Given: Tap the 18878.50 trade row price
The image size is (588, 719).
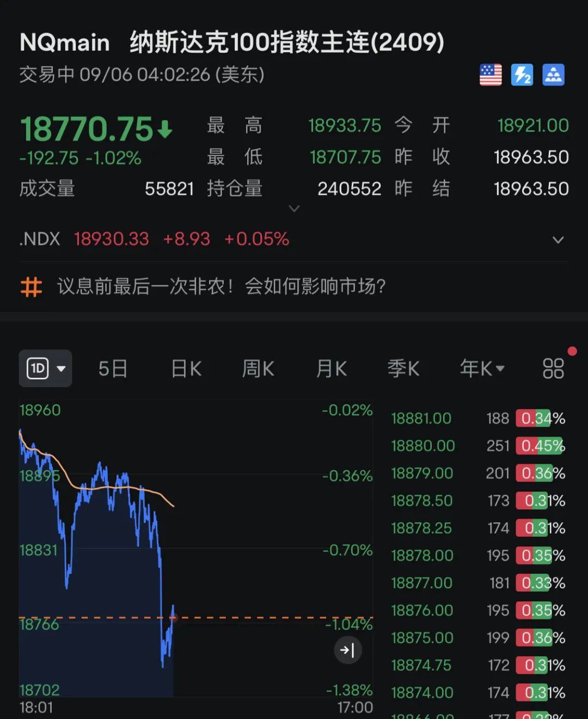Looking at the screenshot, I should (421, 501).
